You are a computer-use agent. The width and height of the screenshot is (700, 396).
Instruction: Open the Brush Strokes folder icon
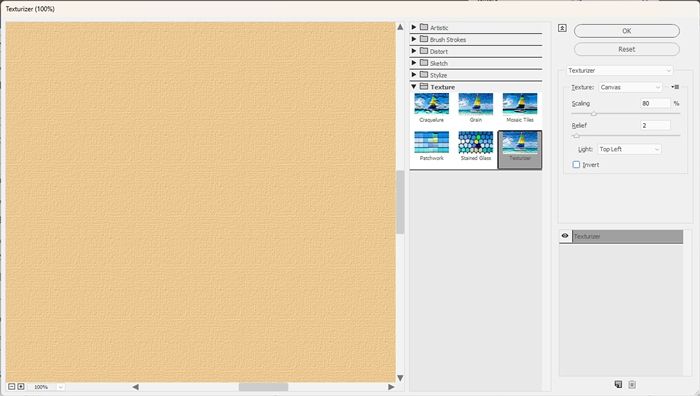tap(424, 39)
